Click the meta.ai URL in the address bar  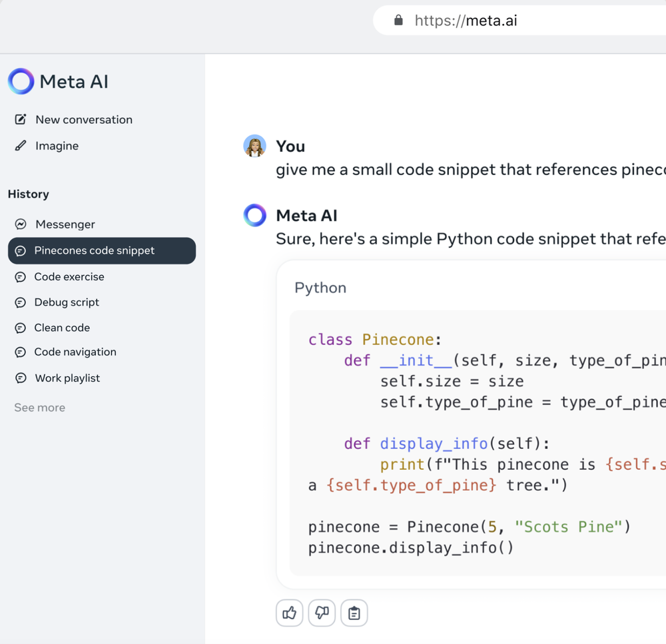pos(466,21)
